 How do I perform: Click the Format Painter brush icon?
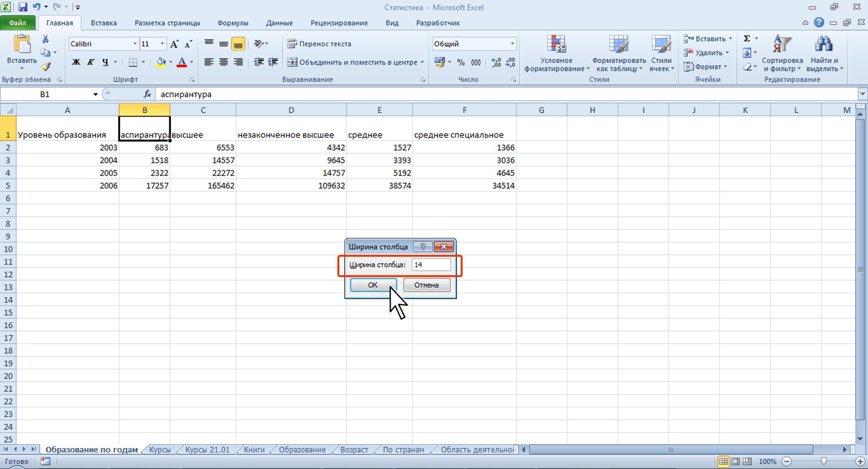pyautogui.click(x=46, y=66)
